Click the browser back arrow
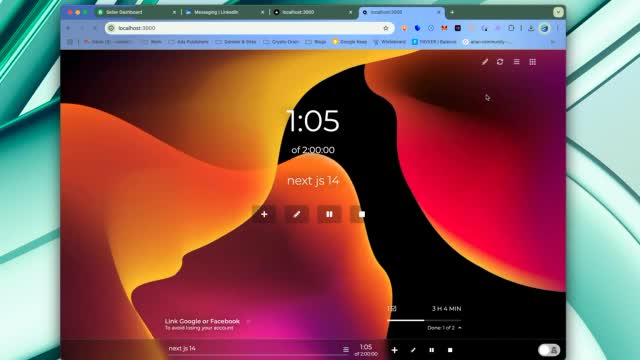The image size is (640, 360). coord(69,28)
